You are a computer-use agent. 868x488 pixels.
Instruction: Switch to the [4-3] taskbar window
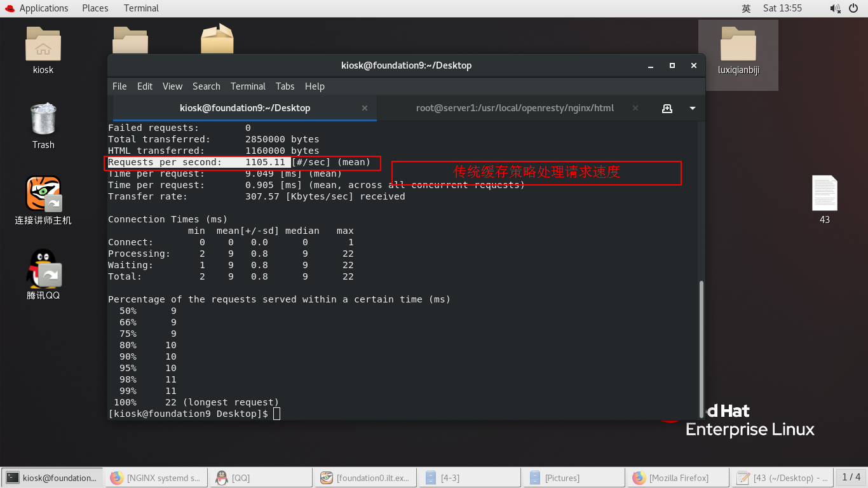469,478
